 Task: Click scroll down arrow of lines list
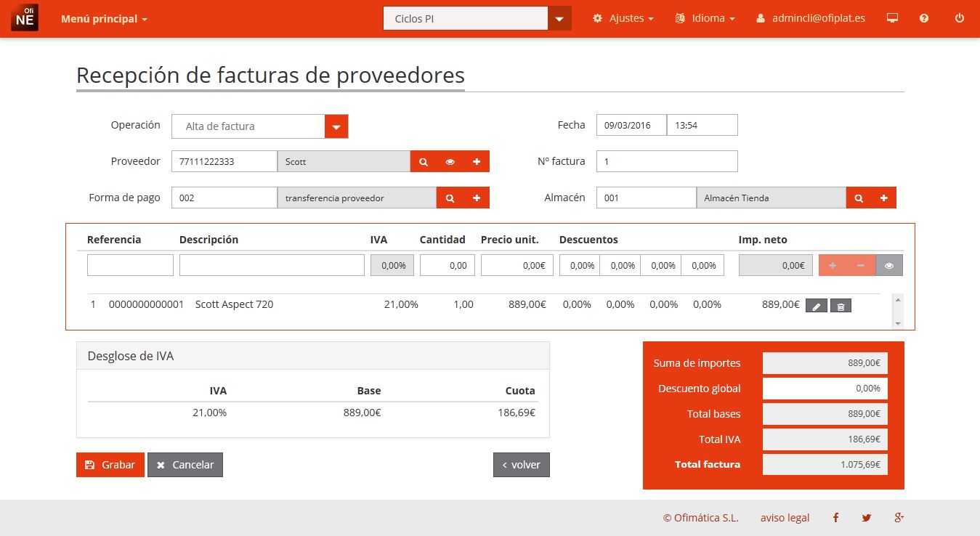(898, 322)
